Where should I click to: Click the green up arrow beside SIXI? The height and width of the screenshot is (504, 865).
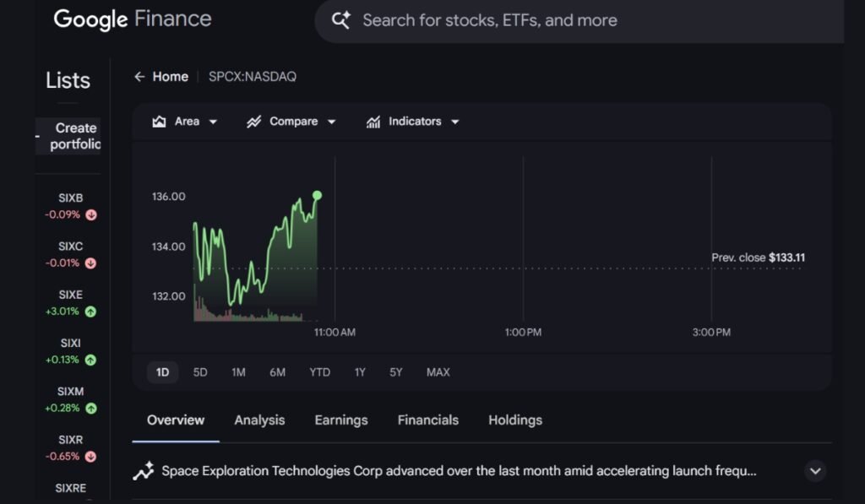click(90, 360)
